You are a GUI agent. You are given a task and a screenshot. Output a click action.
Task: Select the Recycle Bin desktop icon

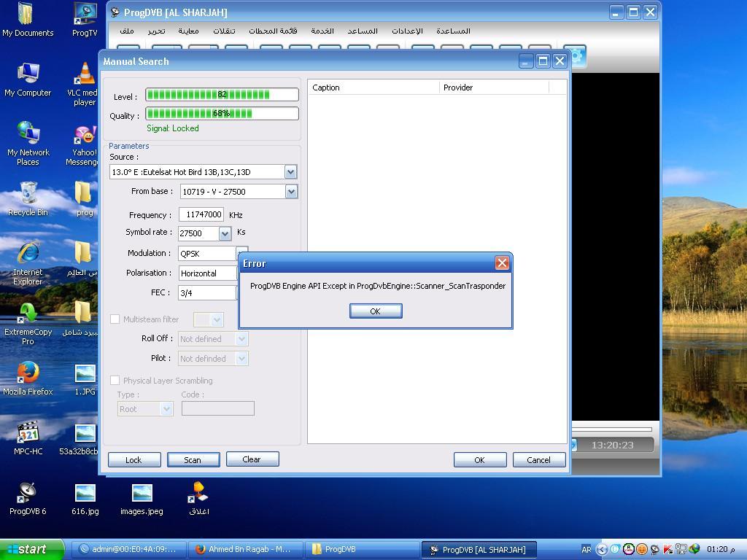tap(28, 200)
